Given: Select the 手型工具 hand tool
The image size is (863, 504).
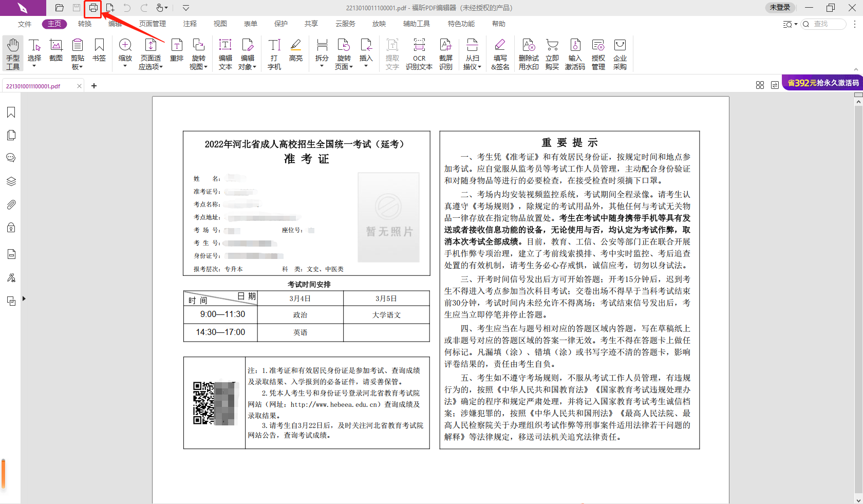Looking at the screenshot, I should point(13,53).
